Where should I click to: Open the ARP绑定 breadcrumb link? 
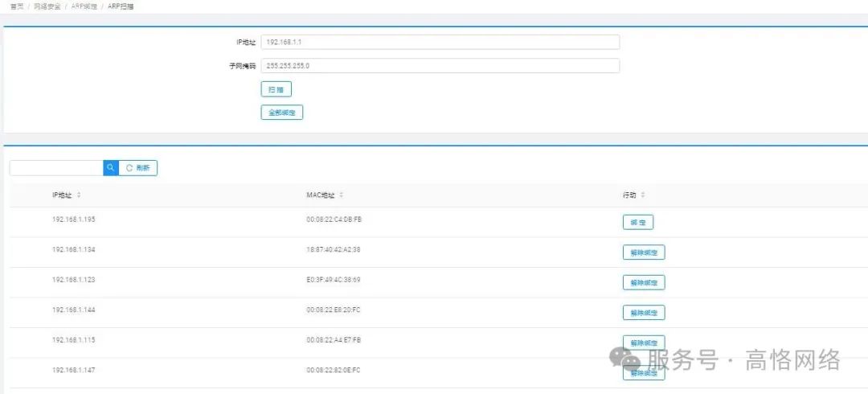(84, 6)
